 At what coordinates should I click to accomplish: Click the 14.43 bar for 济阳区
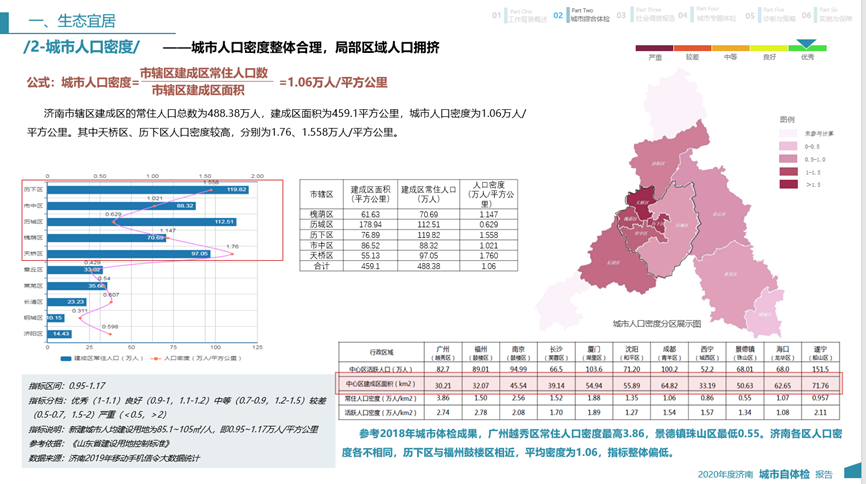[60, 334]
